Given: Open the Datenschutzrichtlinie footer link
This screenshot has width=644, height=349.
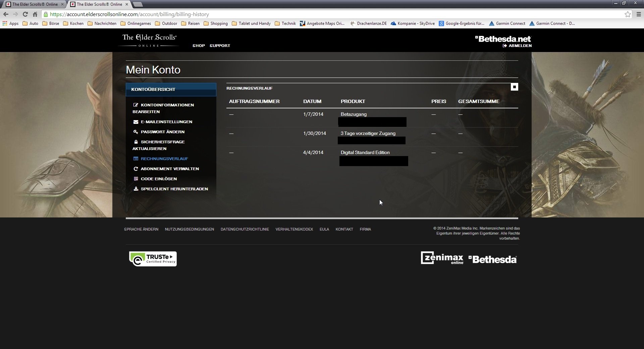Looking at the screenshot, I should [245, 229].
